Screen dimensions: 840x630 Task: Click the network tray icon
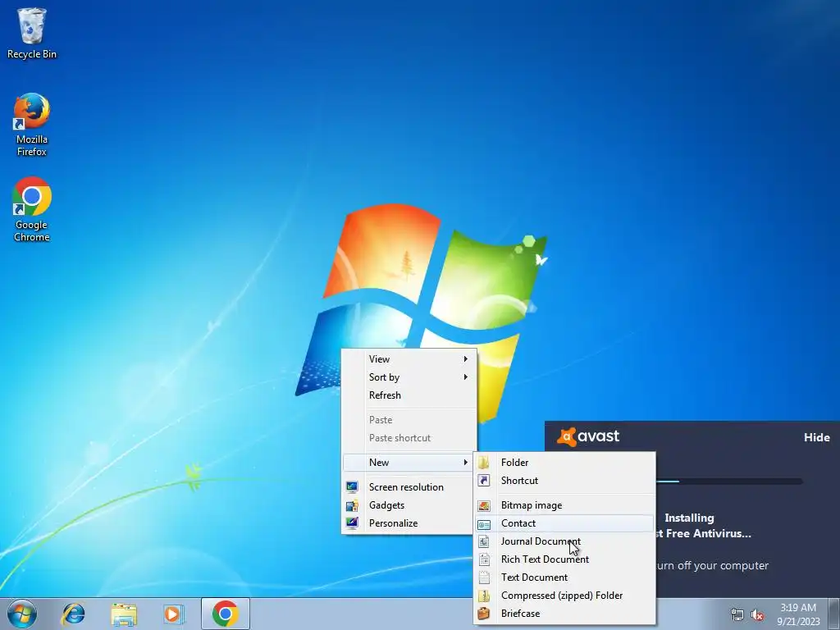[x=737, y=614]
